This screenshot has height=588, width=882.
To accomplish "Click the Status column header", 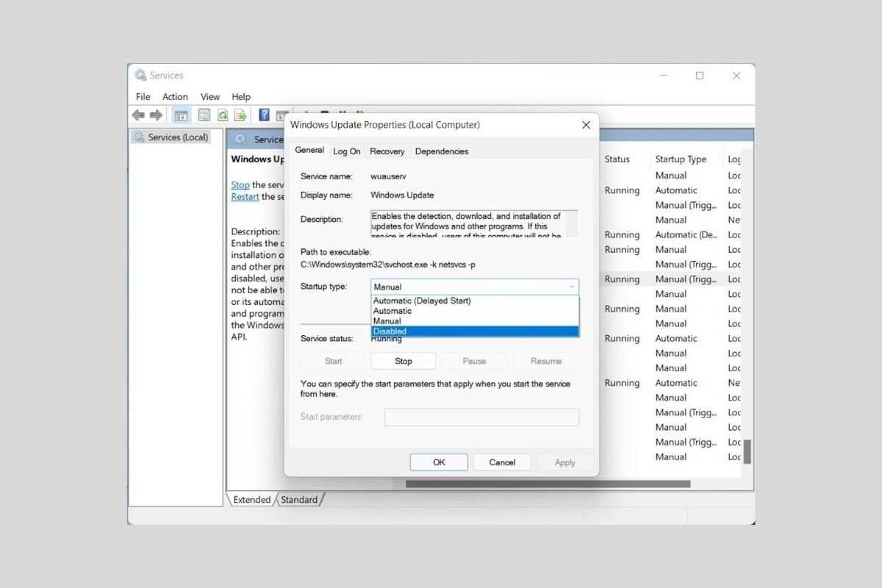I will [617, 159].
